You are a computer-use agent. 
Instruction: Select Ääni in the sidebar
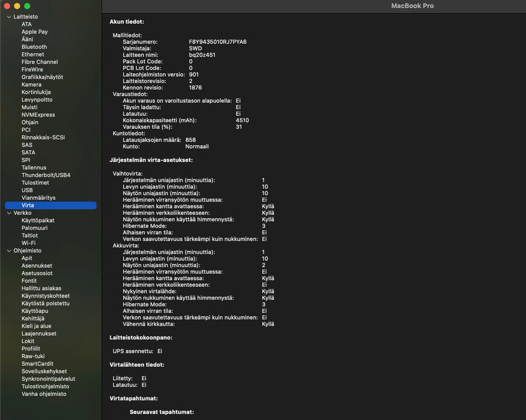[27, 39]
